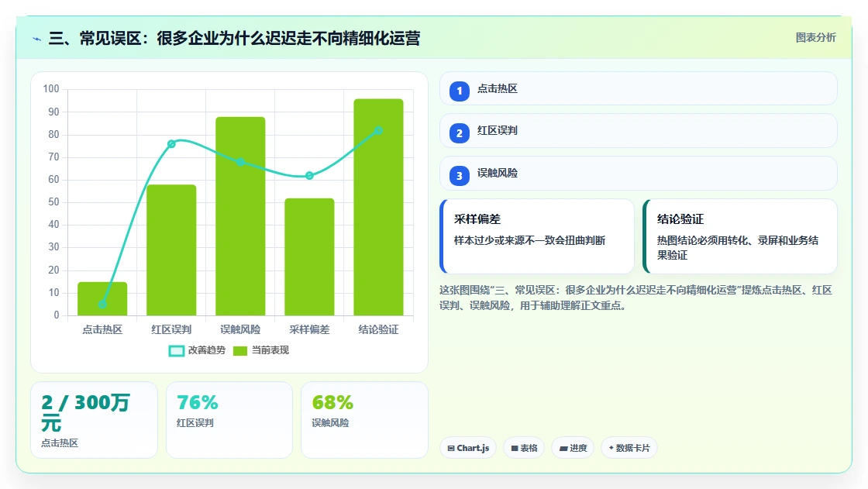Image resolution: width=868 pixels, height=489 pixels.
Task: Select numbered badge 2 beside 红区误判
Action: [x=459, y=133]
